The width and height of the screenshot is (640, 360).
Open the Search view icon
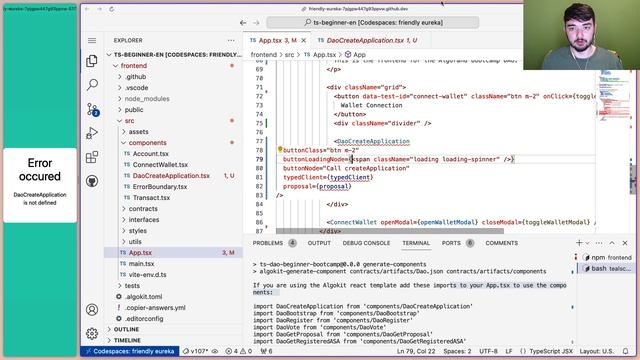(x=92, y=84)
